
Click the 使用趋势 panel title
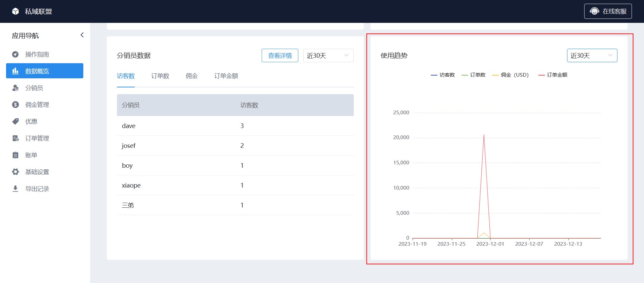point(394,55)
